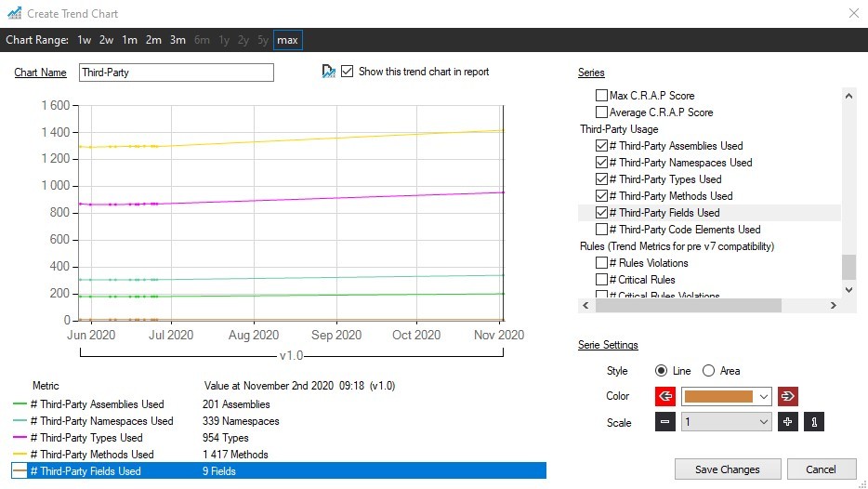This screenshot has height=489, width=868.
Task: Enable # Third-Party Code Elements Used
Action: click(x=601, y=230)
